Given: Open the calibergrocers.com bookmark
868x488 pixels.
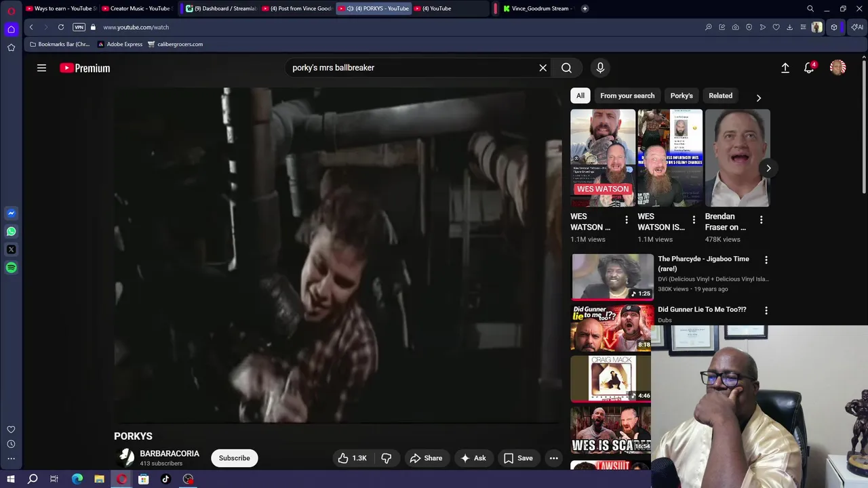Looking at the screenshot, I should click(175, 44).
